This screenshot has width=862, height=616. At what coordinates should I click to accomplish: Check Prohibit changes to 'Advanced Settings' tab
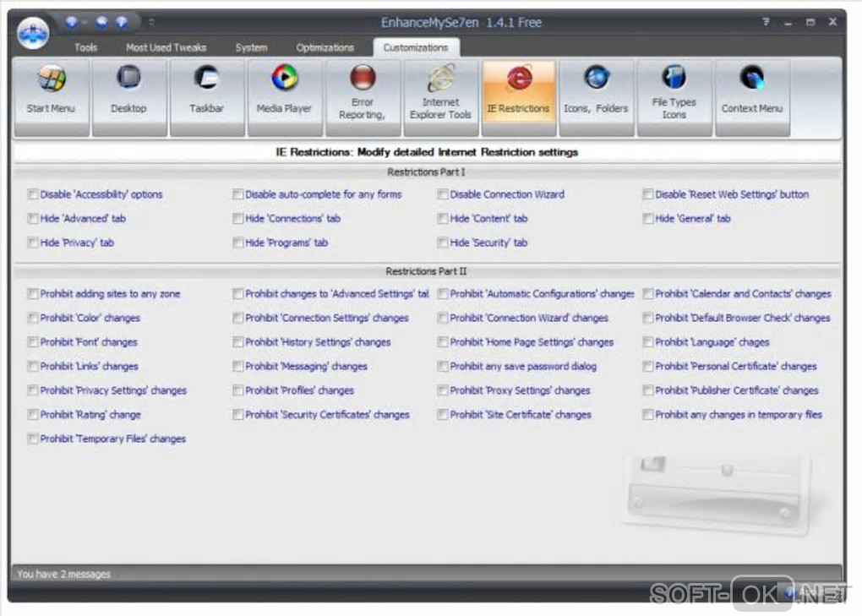click(x=237, y=293)
